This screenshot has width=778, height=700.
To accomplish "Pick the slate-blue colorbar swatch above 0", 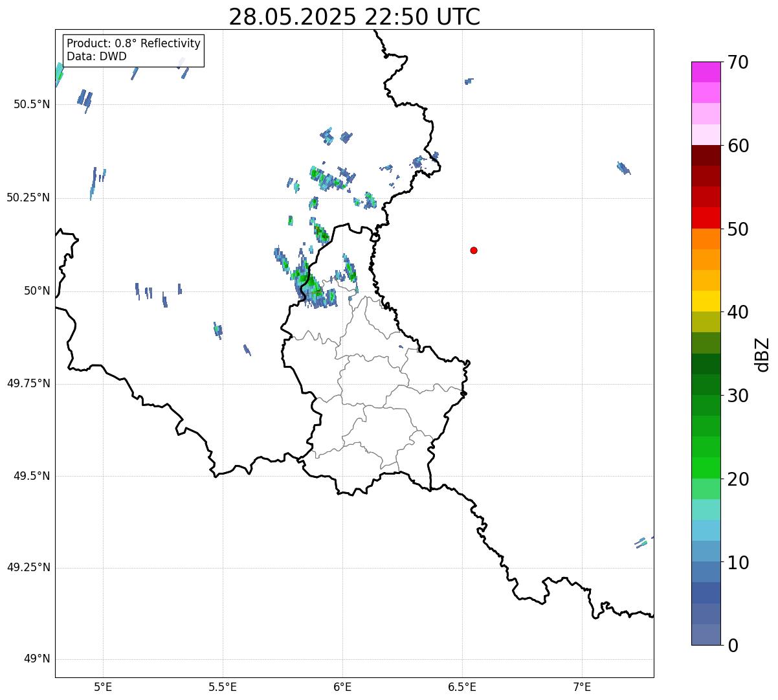I will click(706, 635).
